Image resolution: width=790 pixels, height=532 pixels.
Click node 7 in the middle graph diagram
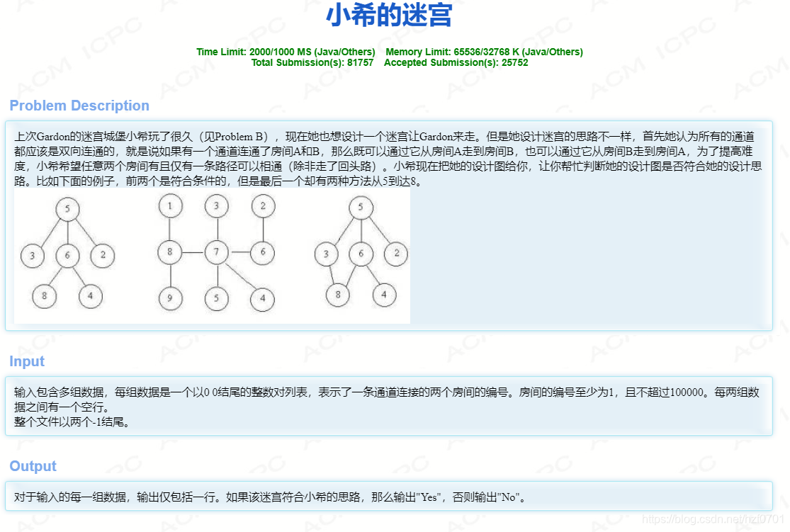[x=217, y=252]
